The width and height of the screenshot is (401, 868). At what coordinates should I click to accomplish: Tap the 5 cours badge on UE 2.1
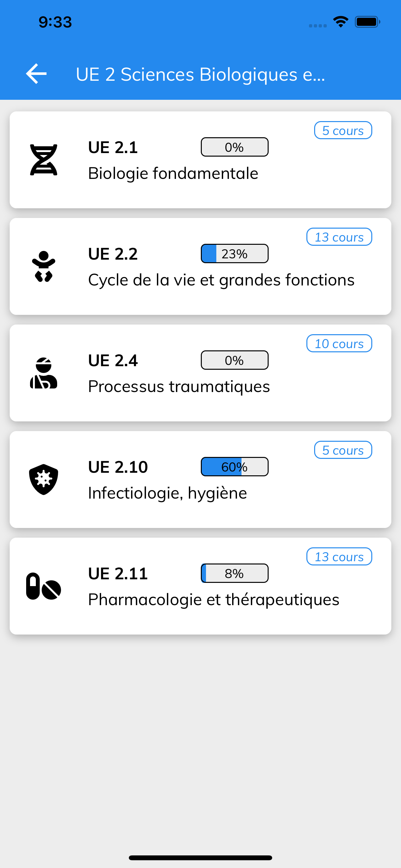click(x=343, y=130)
